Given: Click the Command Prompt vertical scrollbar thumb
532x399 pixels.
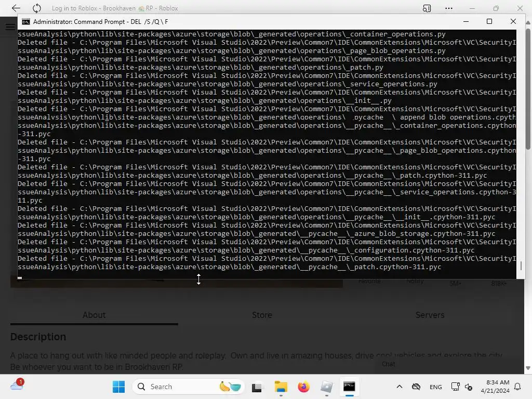Looking at the screenshot, I should point(521,265).
